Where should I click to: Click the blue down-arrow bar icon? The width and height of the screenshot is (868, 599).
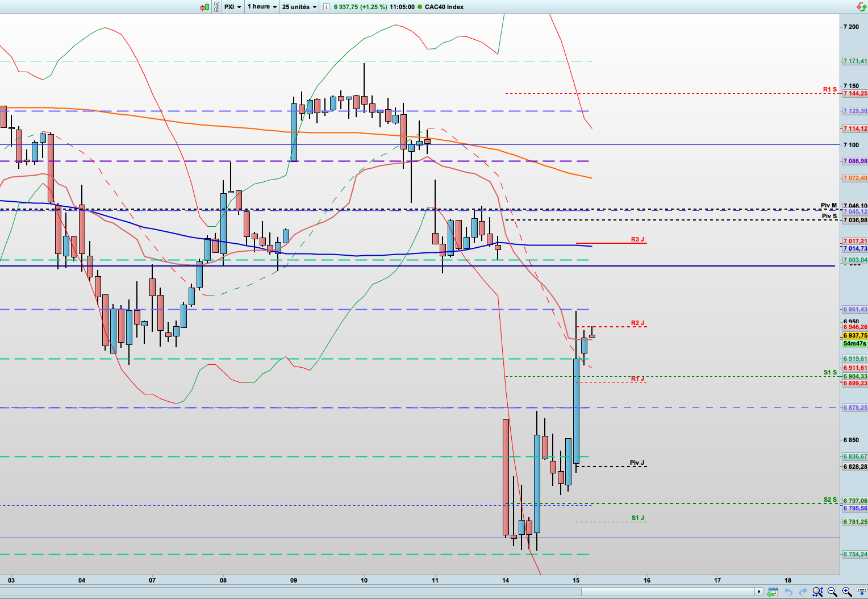tap(861, 592)
